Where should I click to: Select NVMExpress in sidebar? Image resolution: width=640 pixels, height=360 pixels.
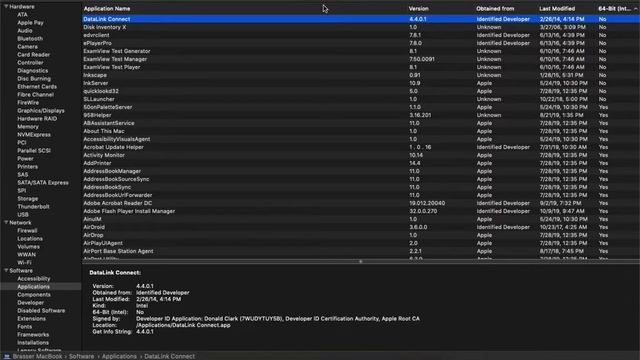pos(34,135)
